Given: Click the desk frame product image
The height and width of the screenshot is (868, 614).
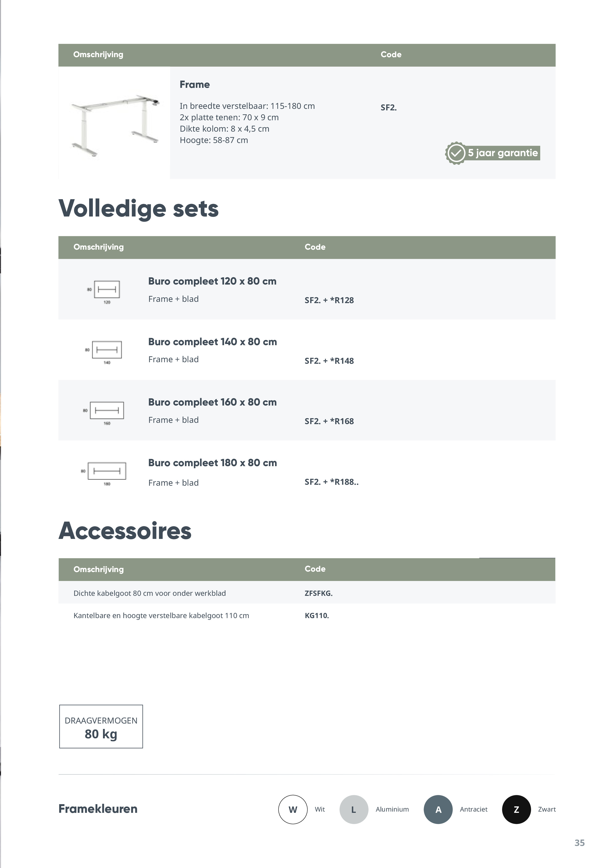Looking at the screenshot, I should click(115, 125).
